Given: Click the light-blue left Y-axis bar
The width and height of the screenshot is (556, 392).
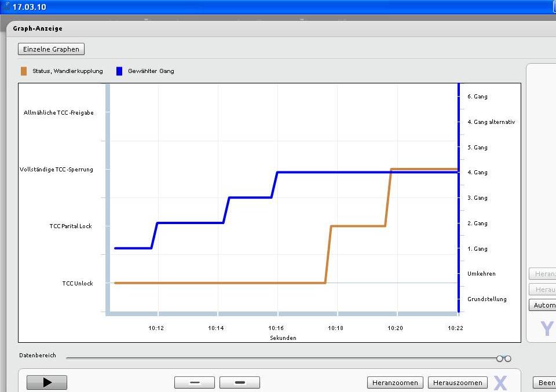Looking at the screenshot, I should (107, 197).
